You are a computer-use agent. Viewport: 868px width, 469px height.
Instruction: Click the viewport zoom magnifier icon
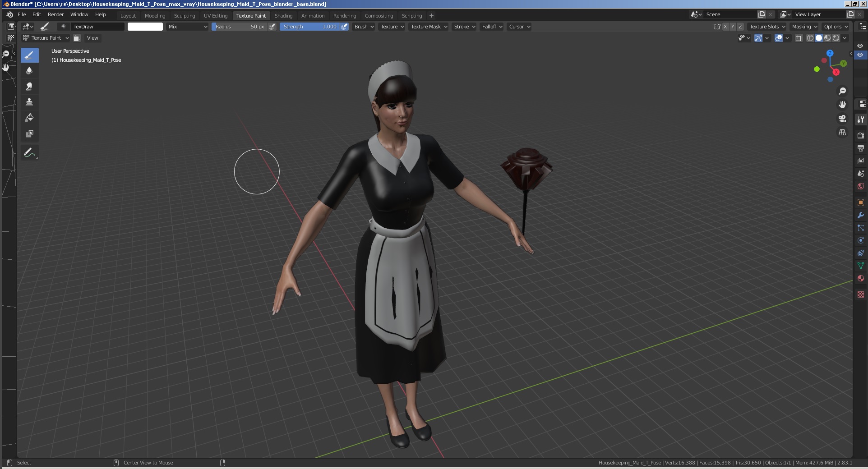pos(842,91)
